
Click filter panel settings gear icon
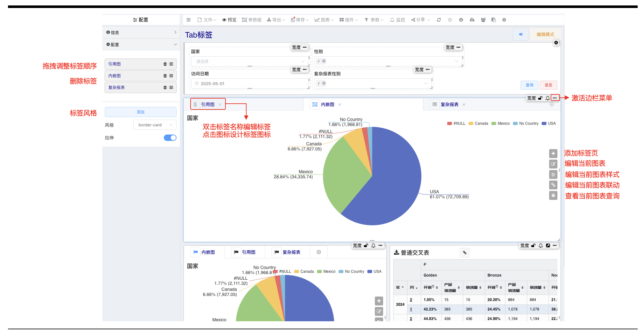pos(556,43)
